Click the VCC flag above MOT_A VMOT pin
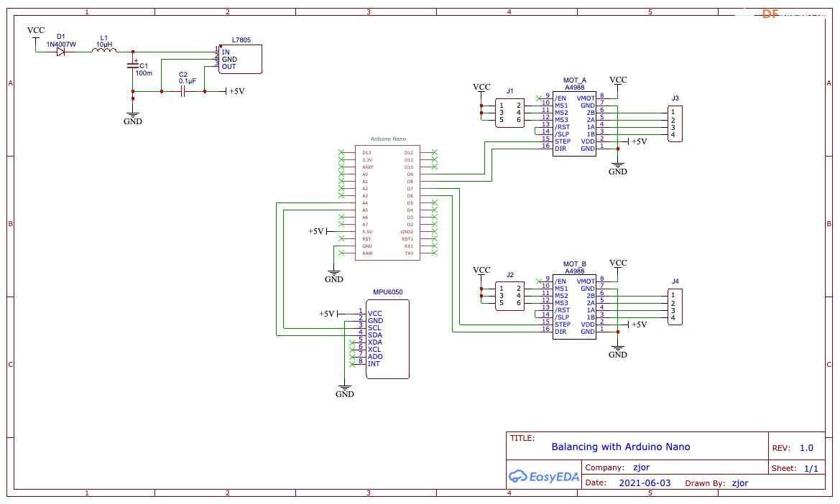840x504 pixels. pos(618,83)
